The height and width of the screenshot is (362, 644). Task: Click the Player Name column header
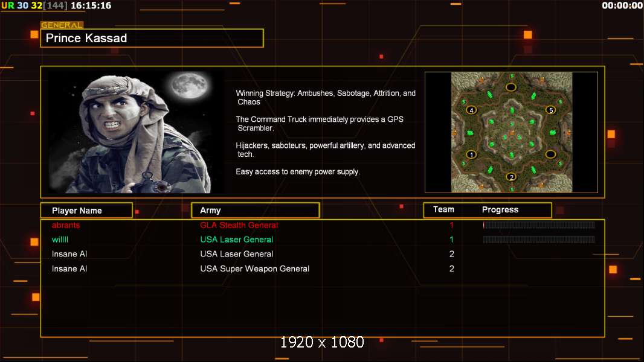pyautogui.click(x=86, y=211)
